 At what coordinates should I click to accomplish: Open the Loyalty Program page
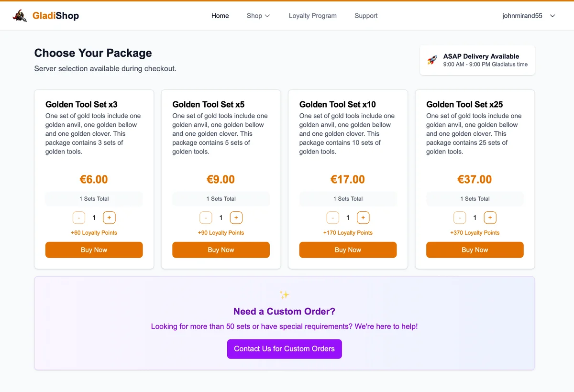[x=312, y=16]
